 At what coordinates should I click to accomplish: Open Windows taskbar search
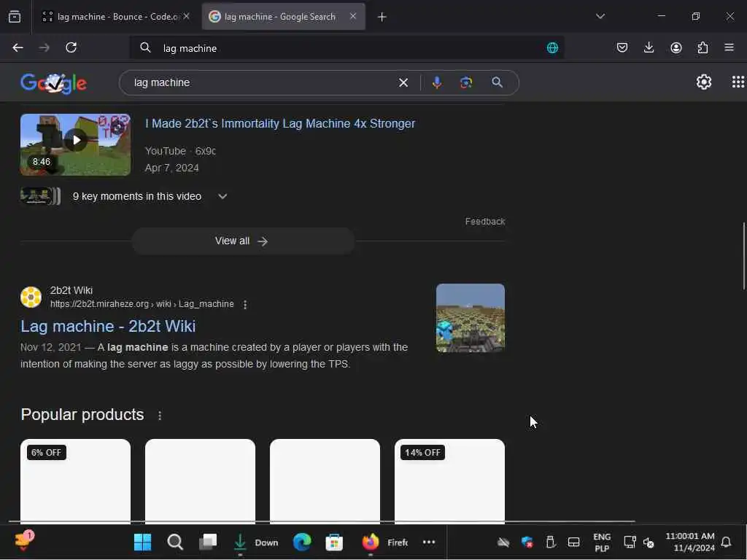click(175, 542)
